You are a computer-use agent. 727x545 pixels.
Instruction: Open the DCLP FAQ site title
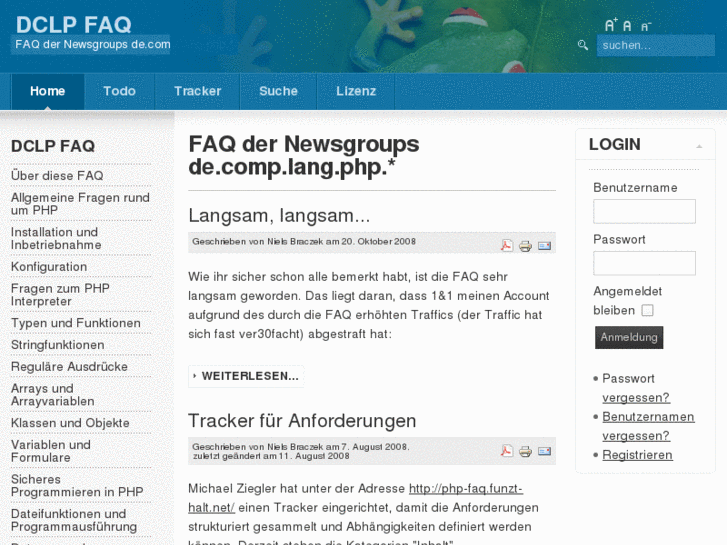click(x=74, y=25)
